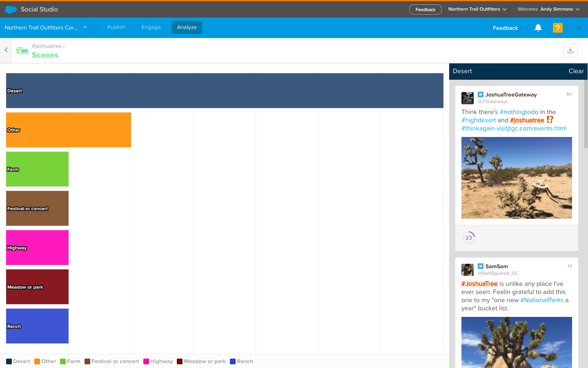
Task: Click the Twitter icon beside SamSam
Action: click(481, 266)
